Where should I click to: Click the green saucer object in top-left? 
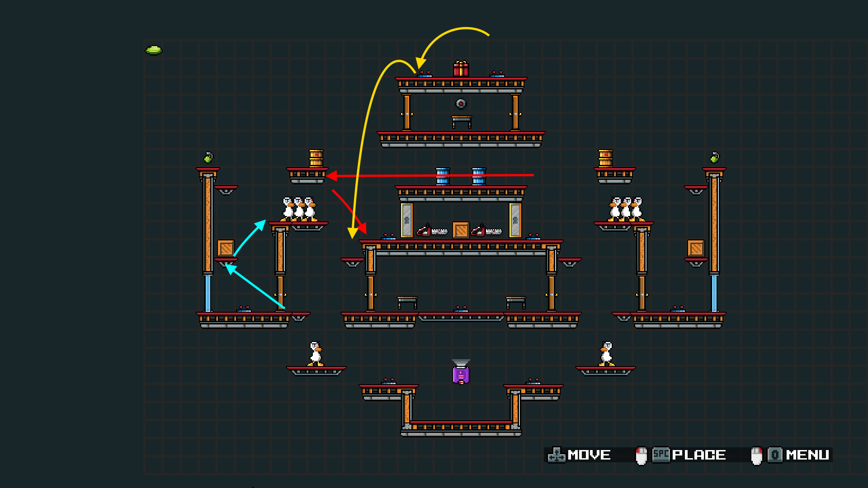point(153,50)
